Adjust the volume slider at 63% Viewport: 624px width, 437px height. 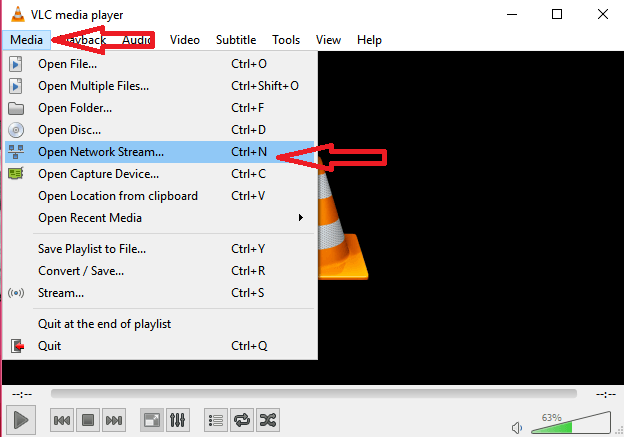571,423
